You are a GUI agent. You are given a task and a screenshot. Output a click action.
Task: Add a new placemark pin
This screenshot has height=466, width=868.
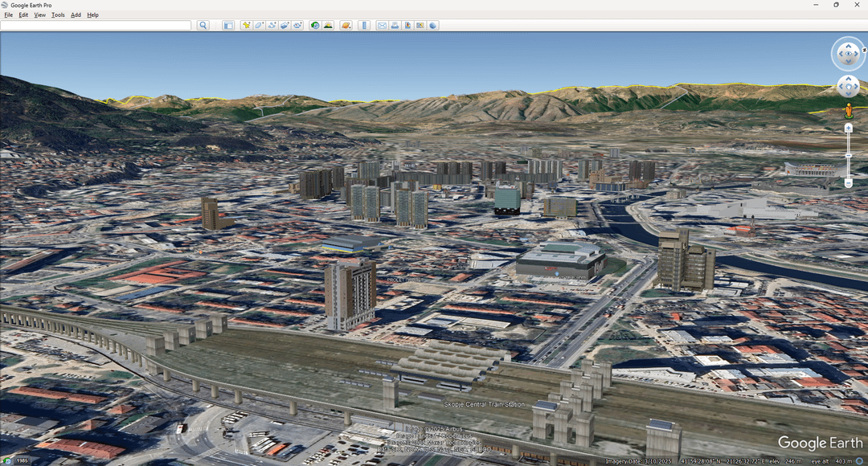point(247,26)
